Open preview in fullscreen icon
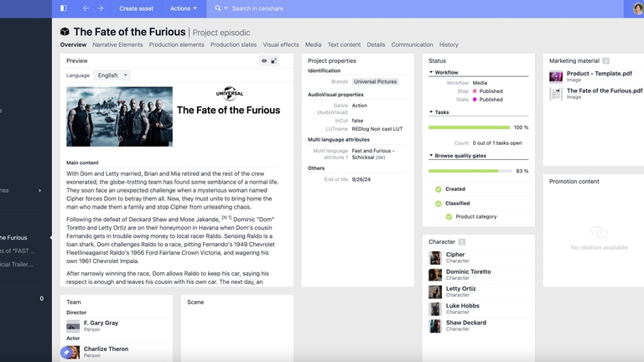This screenshot has width=644, height=362. click(274, 60)
